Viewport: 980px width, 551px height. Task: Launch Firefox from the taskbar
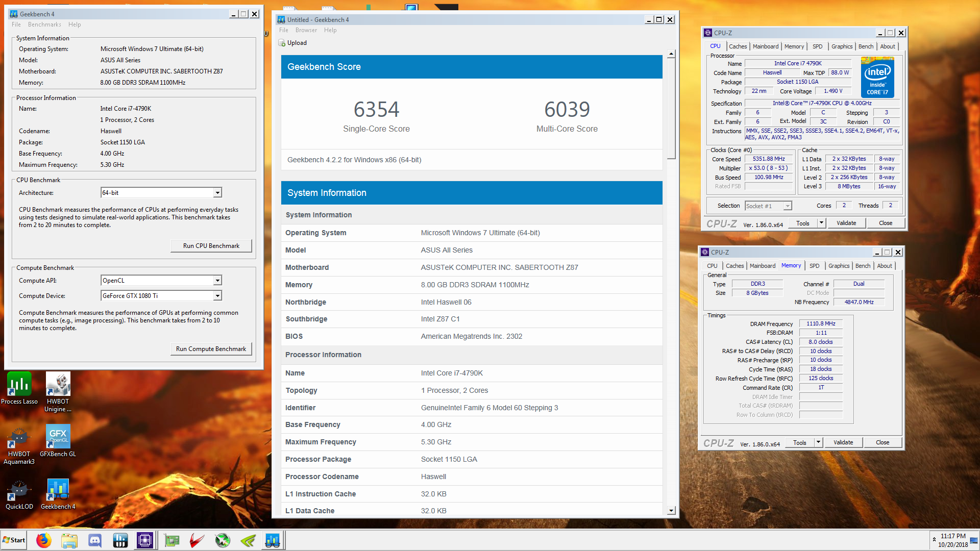tap(44, 540)
